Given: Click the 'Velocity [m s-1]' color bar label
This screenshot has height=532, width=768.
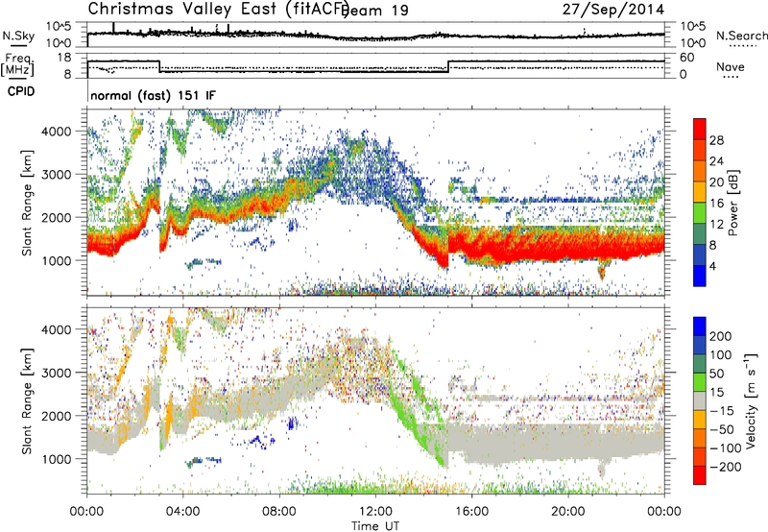Looking at the screenshot, I should pos(751,400).
